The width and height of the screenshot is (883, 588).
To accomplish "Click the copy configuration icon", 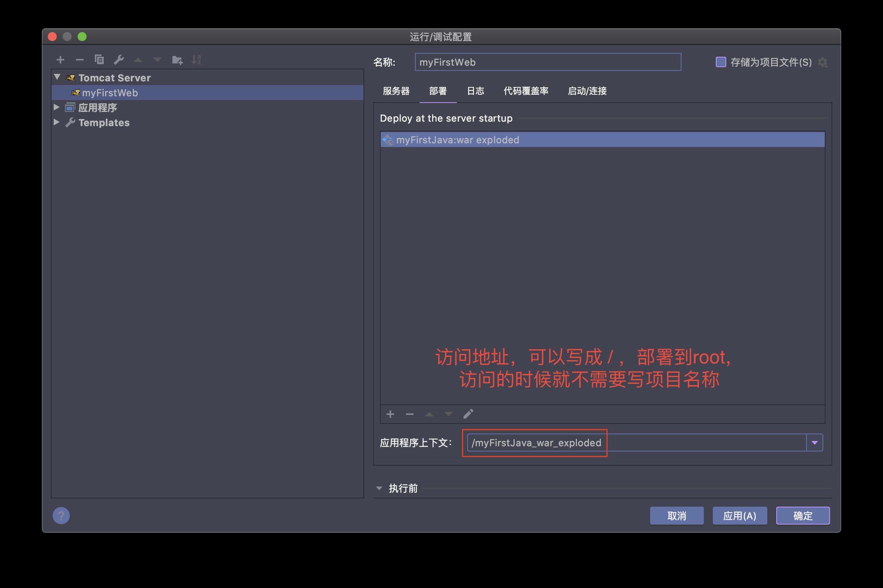I will [99, 60].
